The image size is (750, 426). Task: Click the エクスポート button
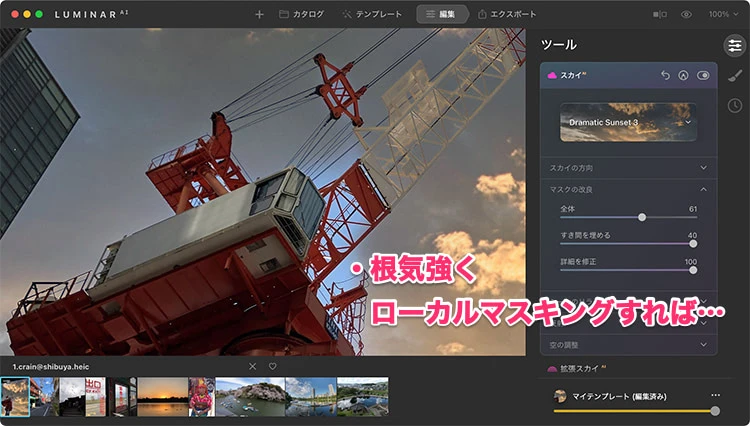click(x=507, y=15)
